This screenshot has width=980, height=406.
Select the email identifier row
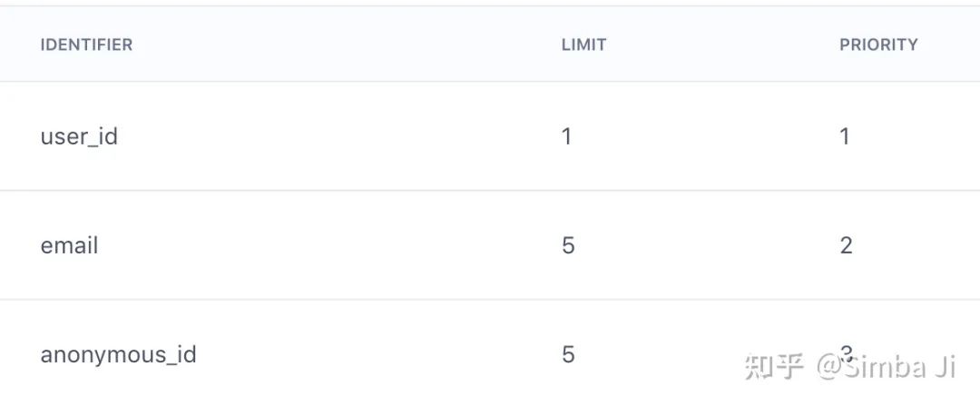pyautogui.click(x=490, y=245)
